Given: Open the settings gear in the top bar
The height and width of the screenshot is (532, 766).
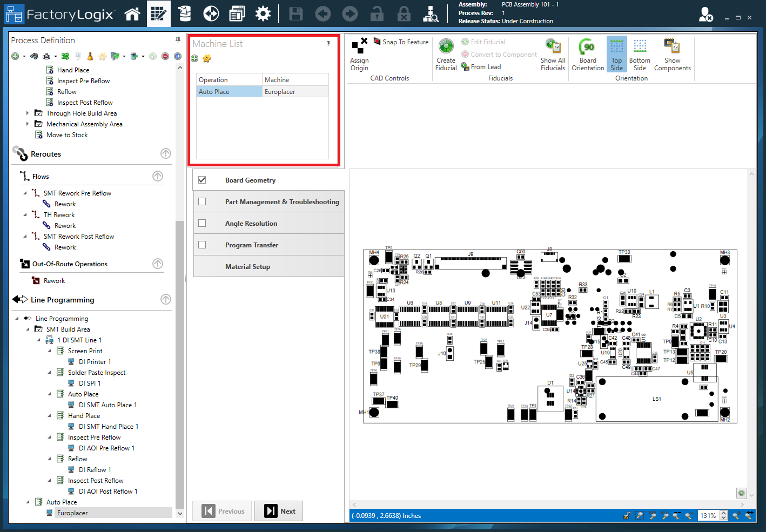Looking at the screenshot, I should [263, 14].
